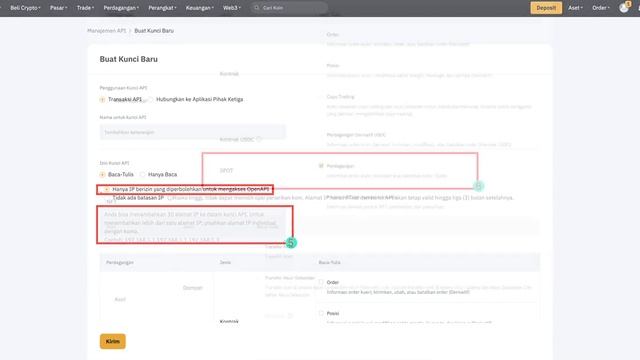Screen dimensions: 640x360
Task: Go back to Manajemen API breadcrumb
Action: point(107,31)
